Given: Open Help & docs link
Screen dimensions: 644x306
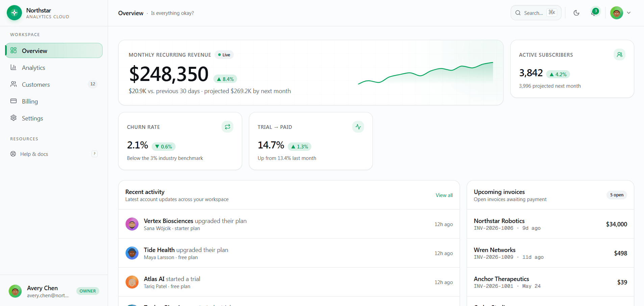Looking at the screenshot, I should coord(54,154).
